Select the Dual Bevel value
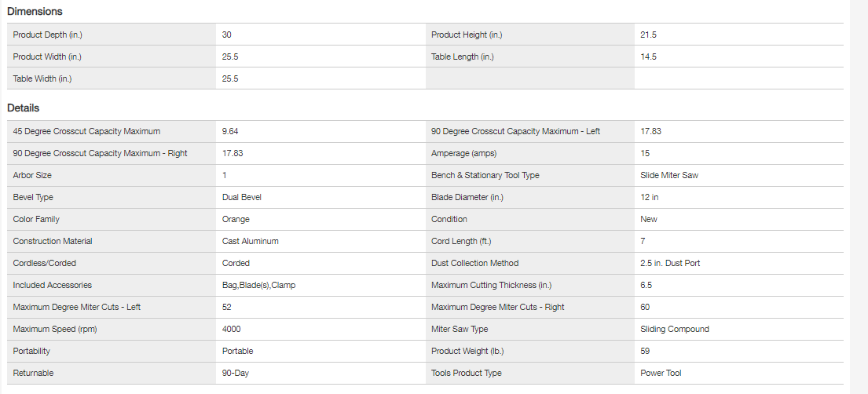The height and width of the screenshot is (394, 868). 242,198
